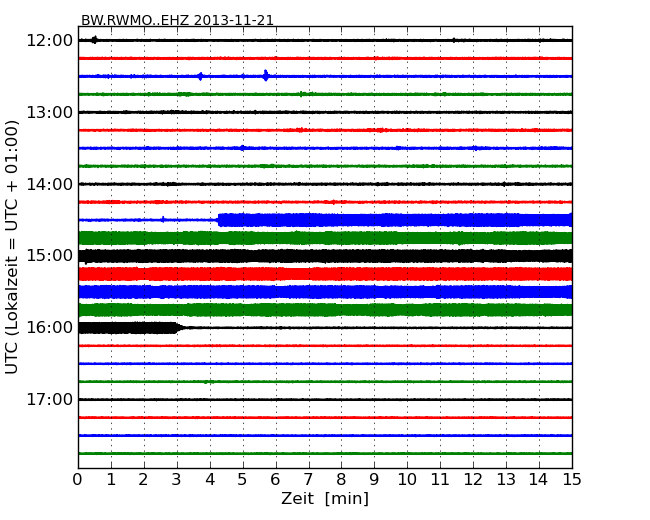Click the bottom green trace at 17:45
The width and height of the screenshot is (650, 520).
pyautogui.click(x=325, y=453)
